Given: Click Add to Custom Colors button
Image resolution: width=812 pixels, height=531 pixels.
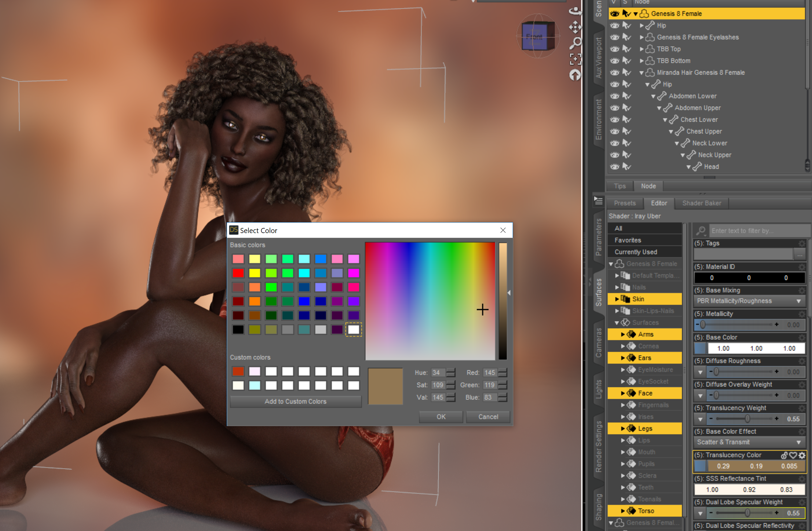Looking at the screenshot, I should pyautogui.click(x=295, y=402).
